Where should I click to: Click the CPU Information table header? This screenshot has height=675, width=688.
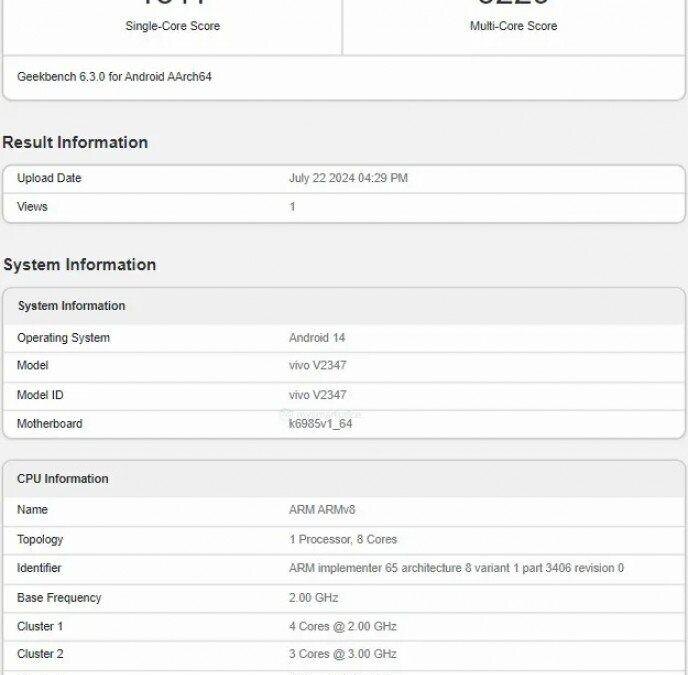coord(63,479)
